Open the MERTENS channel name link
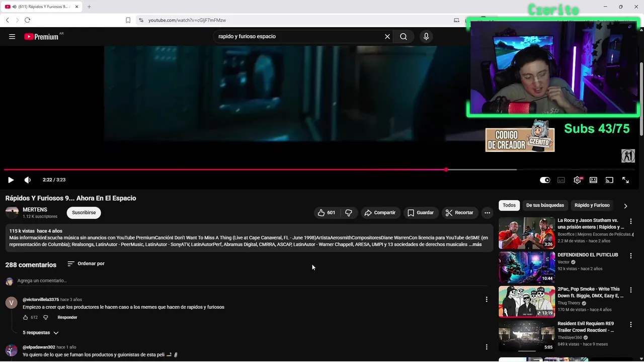 35,210
